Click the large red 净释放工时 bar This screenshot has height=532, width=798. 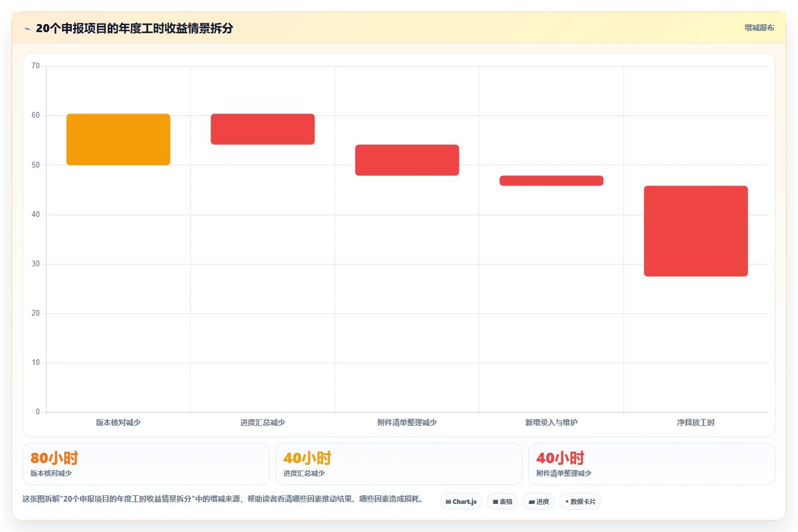[696, 231]
